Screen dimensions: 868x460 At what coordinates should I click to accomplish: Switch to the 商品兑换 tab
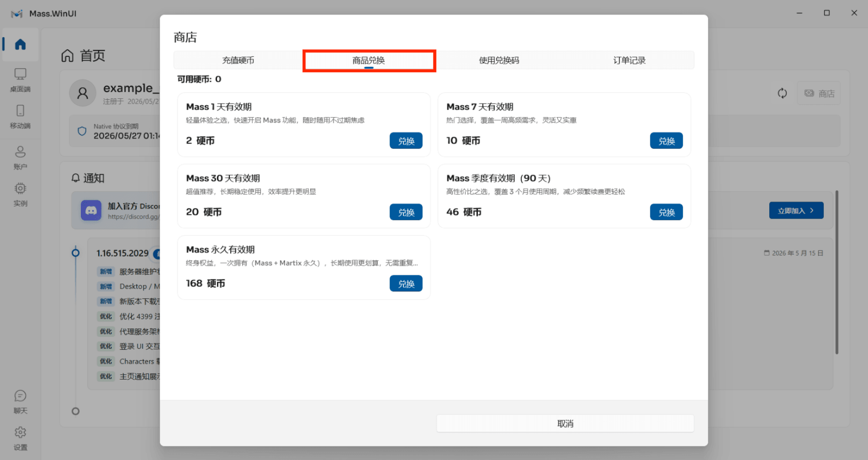point(369,60)
